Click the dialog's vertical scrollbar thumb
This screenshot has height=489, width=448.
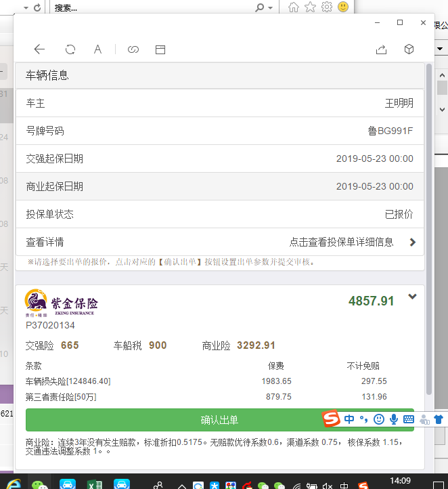tap(428, 229)
